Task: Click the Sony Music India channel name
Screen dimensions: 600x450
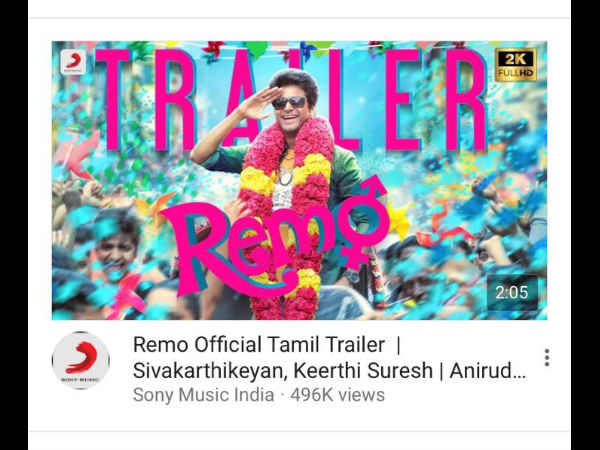Action: coord(204,395)
